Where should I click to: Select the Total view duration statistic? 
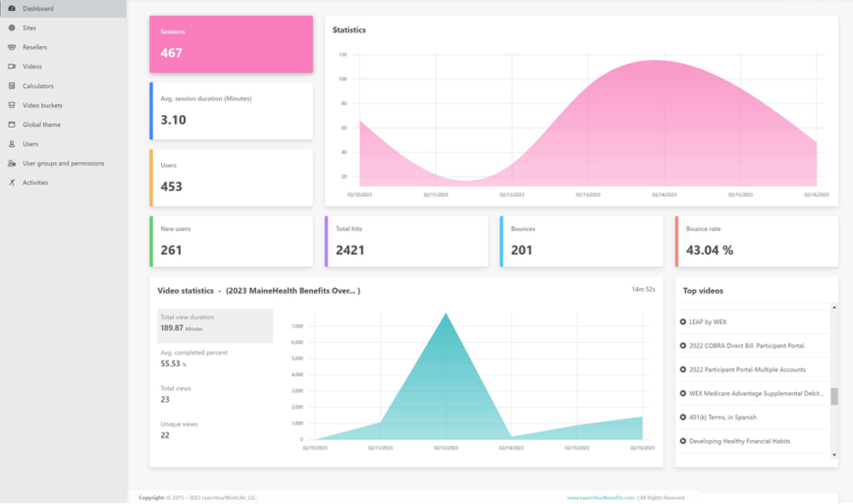pos(215,326)
